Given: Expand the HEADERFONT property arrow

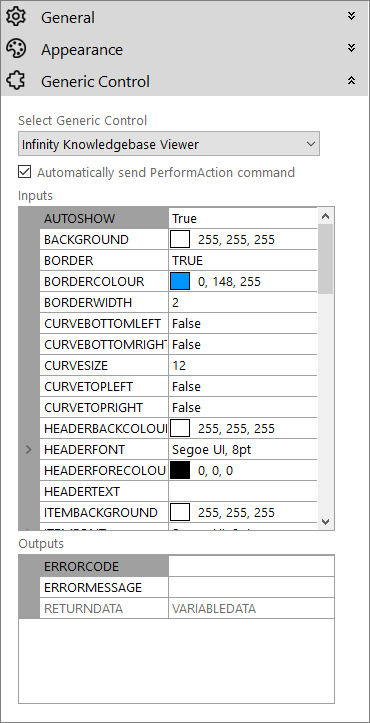Looking at the screenshot, I should pos(29,450).
